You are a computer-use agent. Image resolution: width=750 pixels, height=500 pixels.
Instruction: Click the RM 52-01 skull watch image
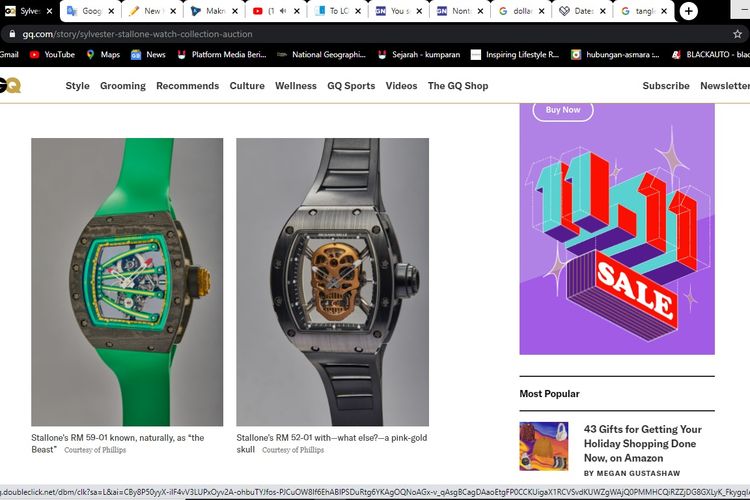pyautogui.click(x=332, y=282)
